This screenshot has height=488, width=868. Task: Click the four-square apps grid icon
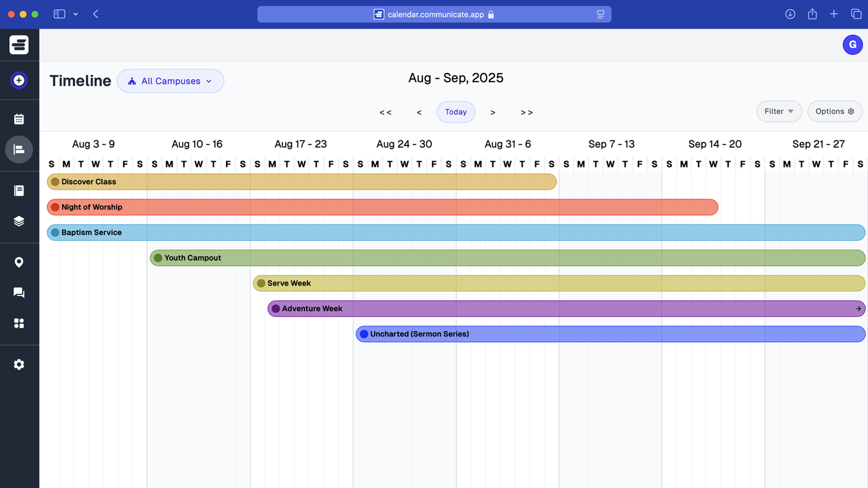(x=19, y=323)
